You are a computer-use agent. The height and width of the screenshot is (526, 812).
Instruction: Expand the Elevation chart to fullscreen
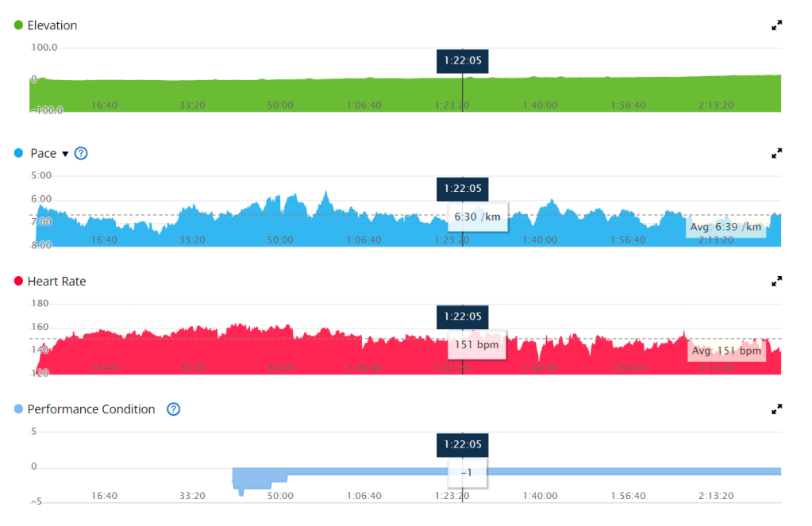pos(776,25)
